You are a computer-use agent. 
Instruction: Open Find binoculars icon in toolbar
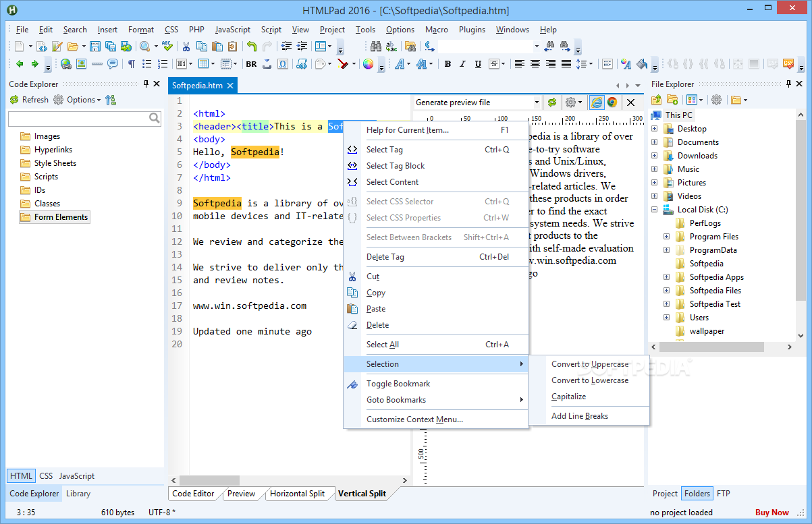376,47
